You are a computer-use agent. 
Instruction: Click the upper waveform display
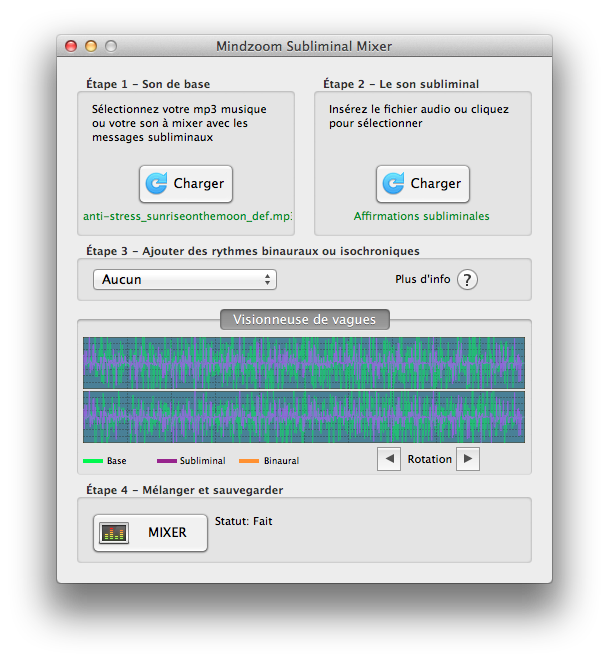pyautogui.click(x=304, y=363)
